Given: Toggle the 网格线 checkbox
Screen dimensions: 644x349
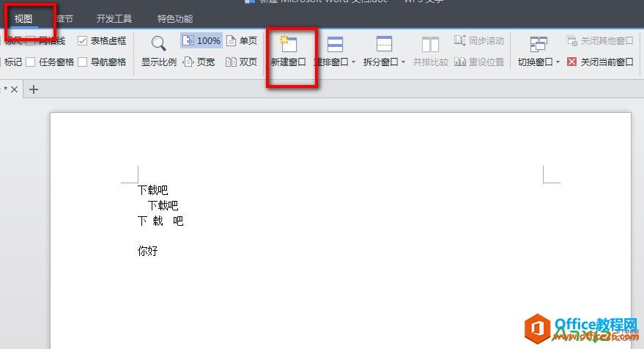Looking at the screenshot, I should tap(30, 41).
